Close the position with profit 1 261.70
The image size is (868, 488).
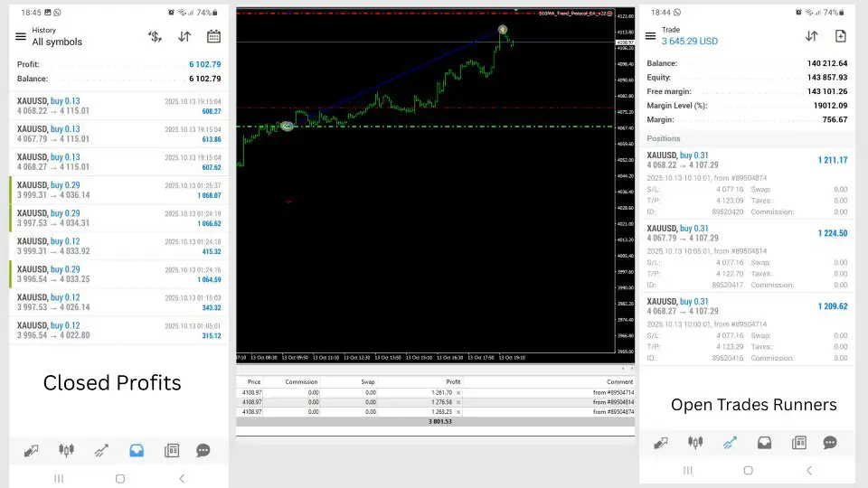tap(458, 393)
